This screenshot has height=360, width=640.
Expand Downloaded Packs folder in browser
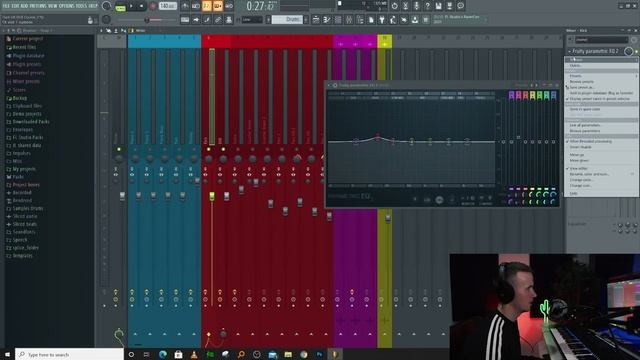31,122
